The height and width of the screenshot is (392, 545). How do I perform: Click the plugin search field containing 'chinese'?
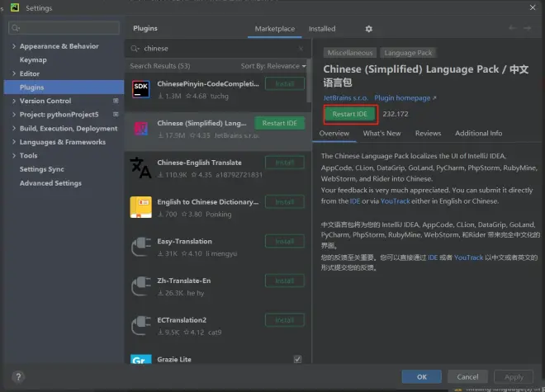click(218, 49)
